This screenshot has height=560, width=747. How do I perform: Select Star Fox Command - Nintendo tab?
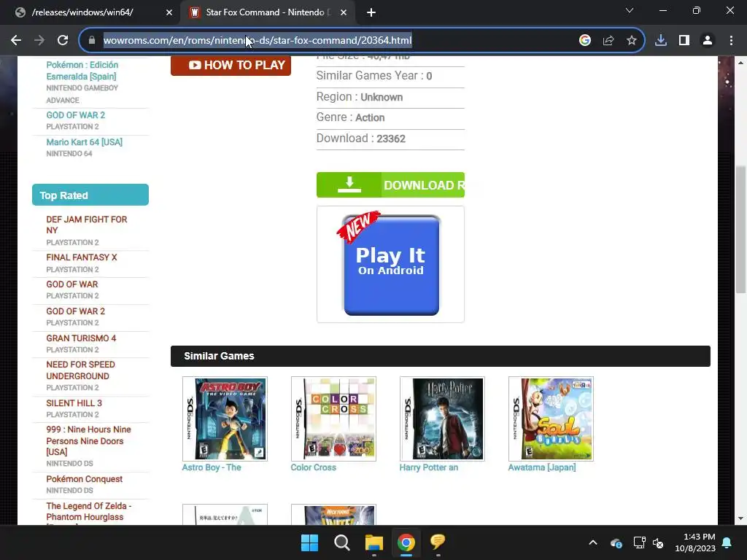point(268,12)
